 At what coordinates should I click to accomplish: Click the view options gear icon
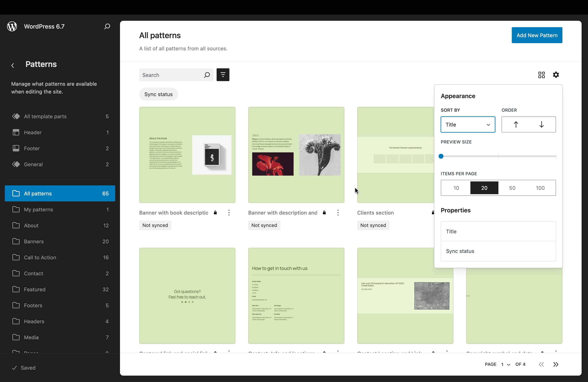tap(556, 75)
